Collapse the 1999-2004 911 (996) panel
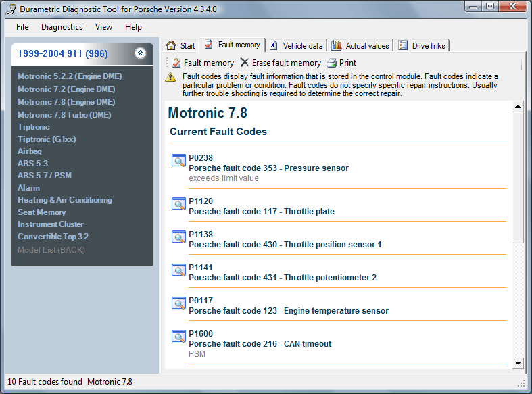532x394 pixels. pos(140,53)
